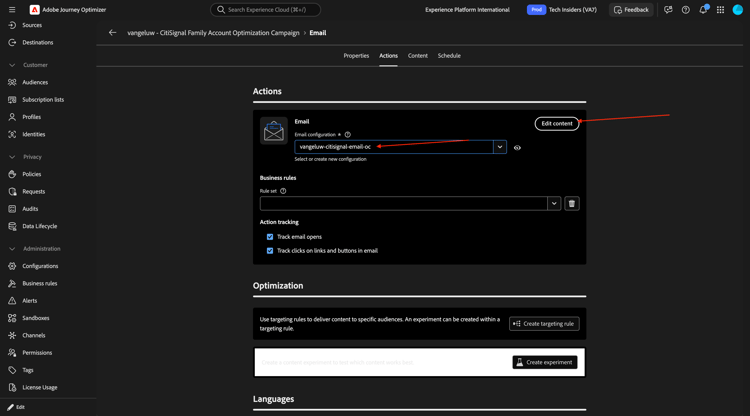
Task: Open Channels icon in sidebar
Action: [12, 335]
